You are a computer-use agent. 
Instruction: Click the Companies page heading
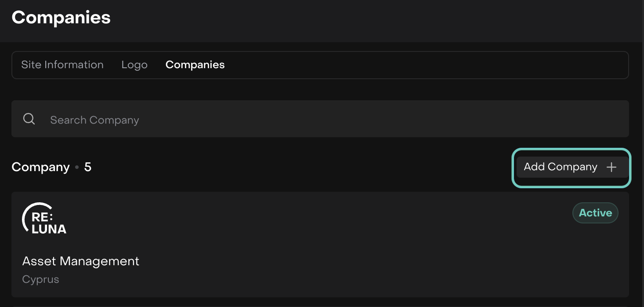[x=61, y=18]
